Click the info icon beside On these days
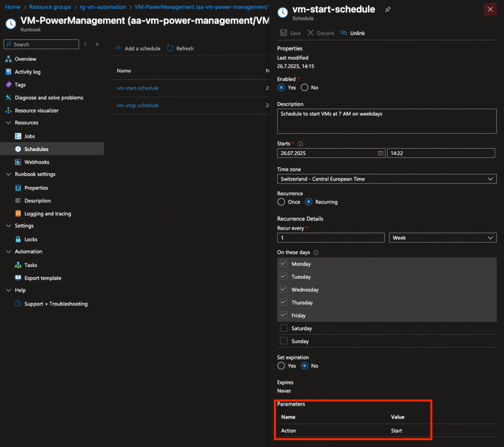 316,252
